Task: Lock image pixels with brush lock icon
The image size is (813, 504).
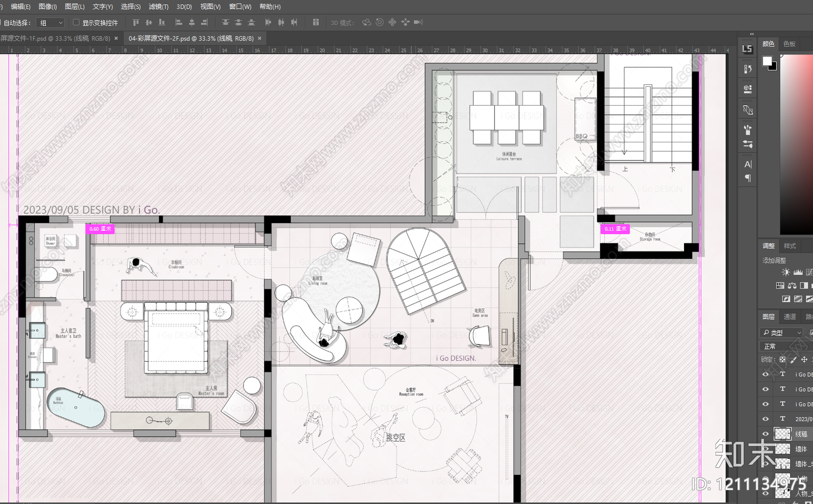Action: pyautogui.click(x=793, y=359)
